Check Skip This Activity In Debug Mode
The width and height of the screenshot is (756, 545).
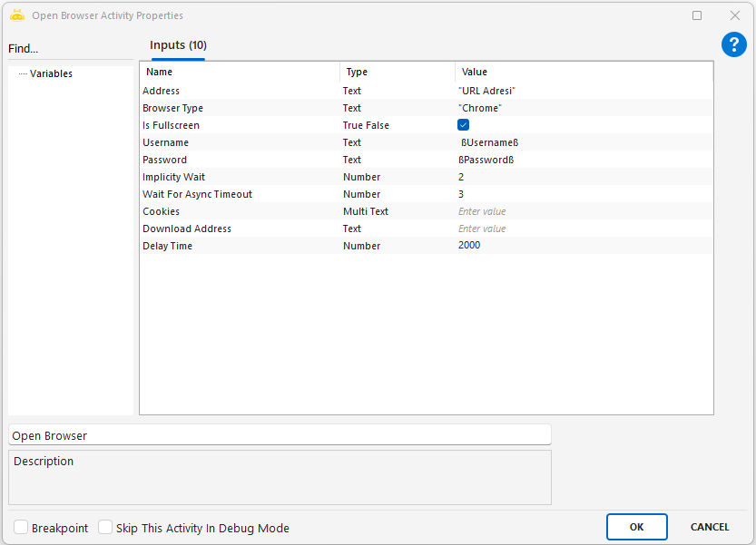(x=105, y=528)
